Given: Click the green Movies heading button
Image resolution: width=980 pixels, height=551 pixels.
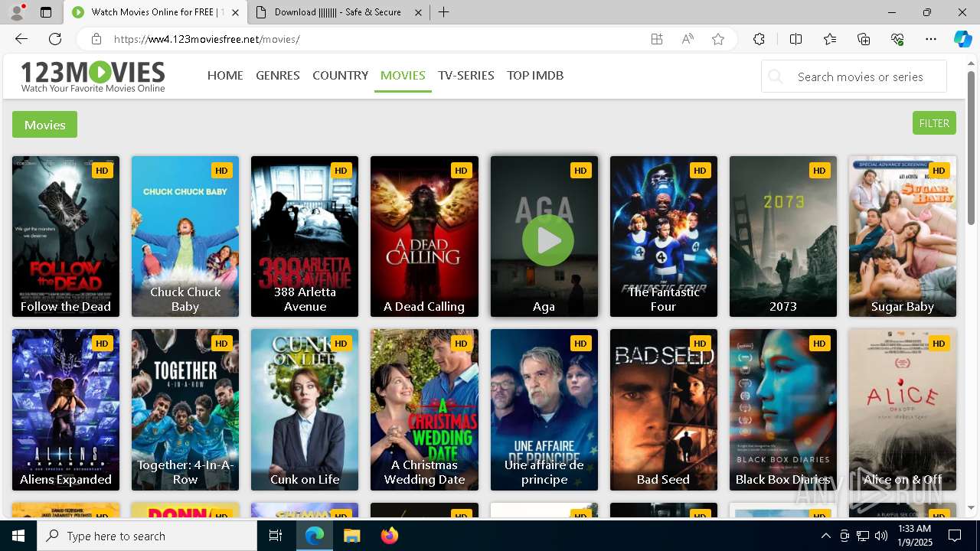Looking at the screenshot, I should pyautogui.click(x=44, y=125).
